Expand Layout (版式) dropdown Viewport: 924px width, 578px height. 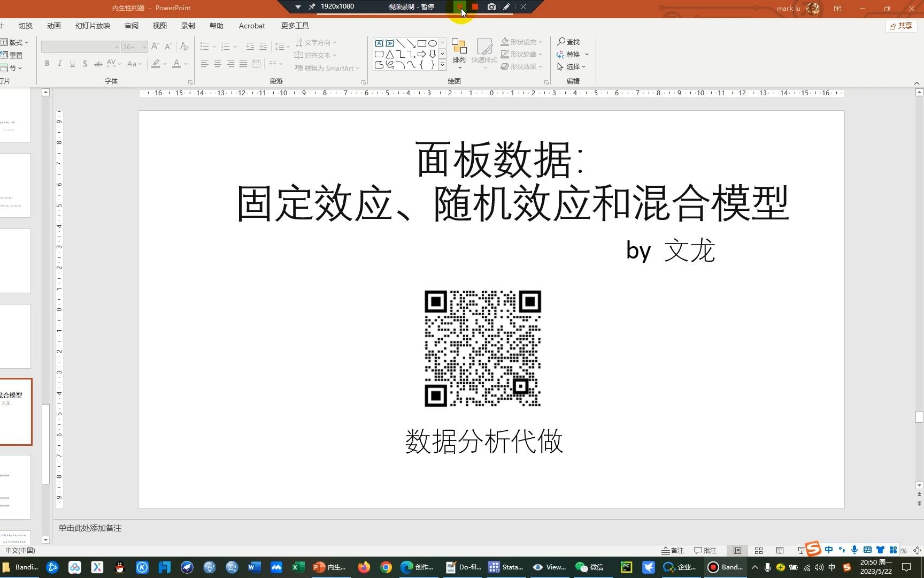(14, 42)
